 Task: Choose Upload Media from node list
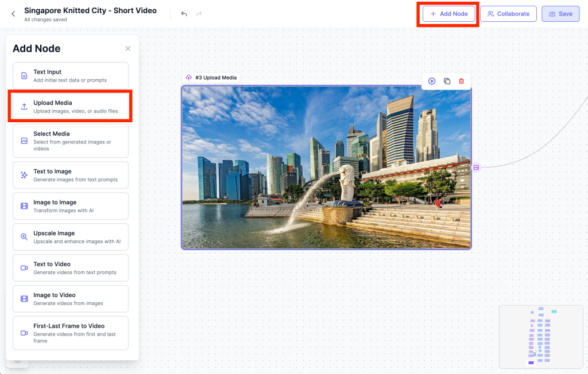(x=71, y=107)
